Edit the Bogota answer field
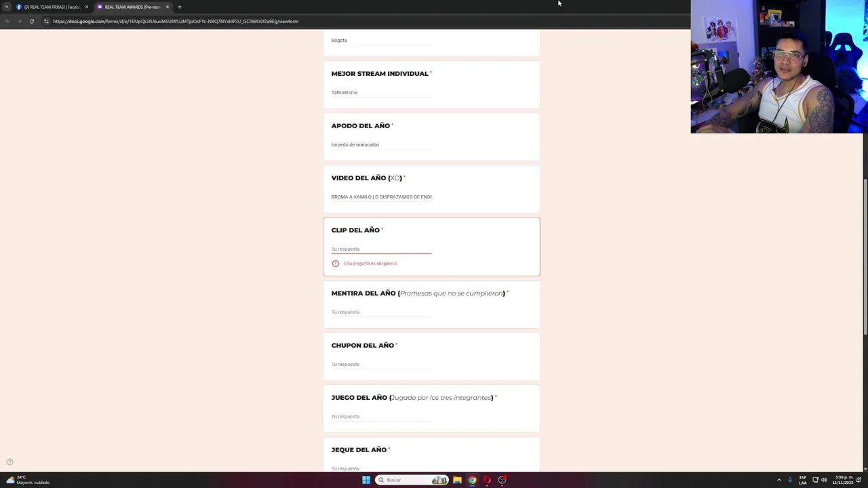The image size is (868, 488). [x=381, y=41]
